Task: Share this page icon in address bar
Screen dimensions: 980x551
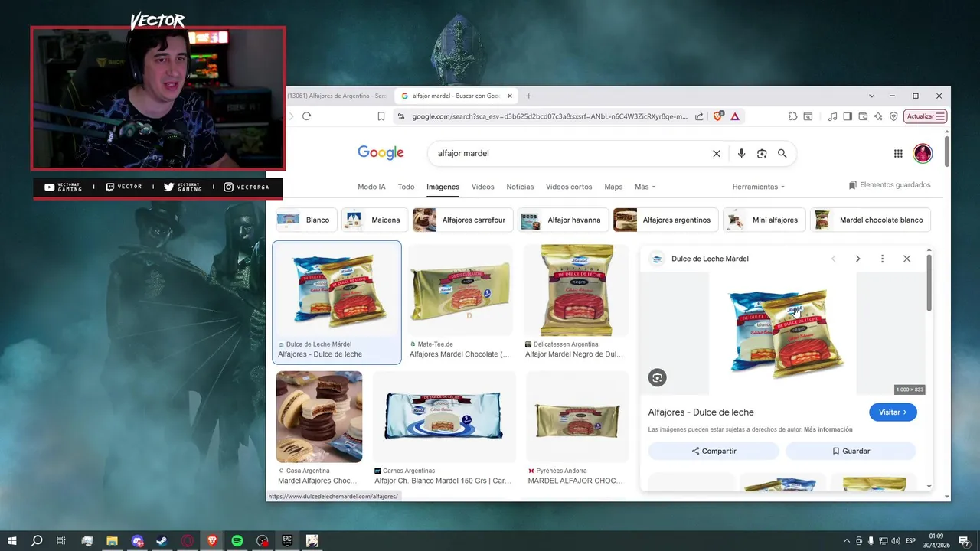Action: (x=699, y=116)
